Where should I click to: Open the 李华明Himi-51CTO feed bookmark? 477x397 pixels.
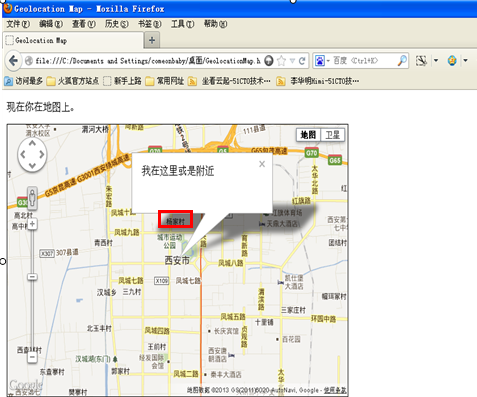tap(318, 81)
